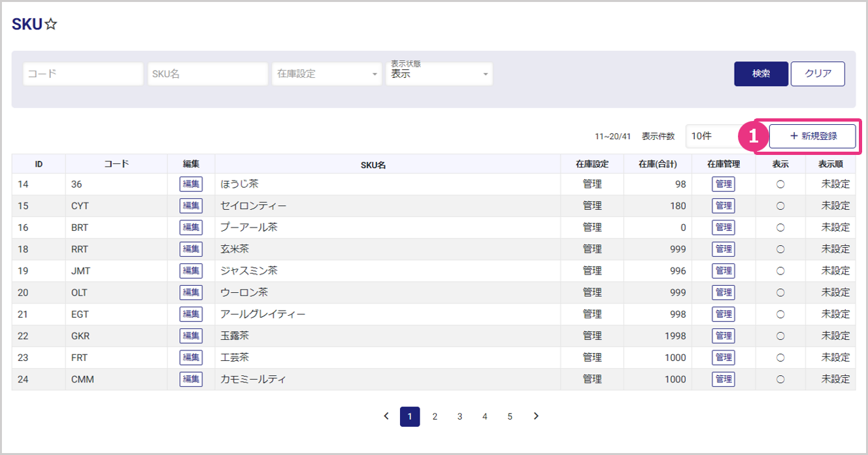The image size is (868, 455).
Task: Click the star icon next to SKU title
Action: pos(51,25)
